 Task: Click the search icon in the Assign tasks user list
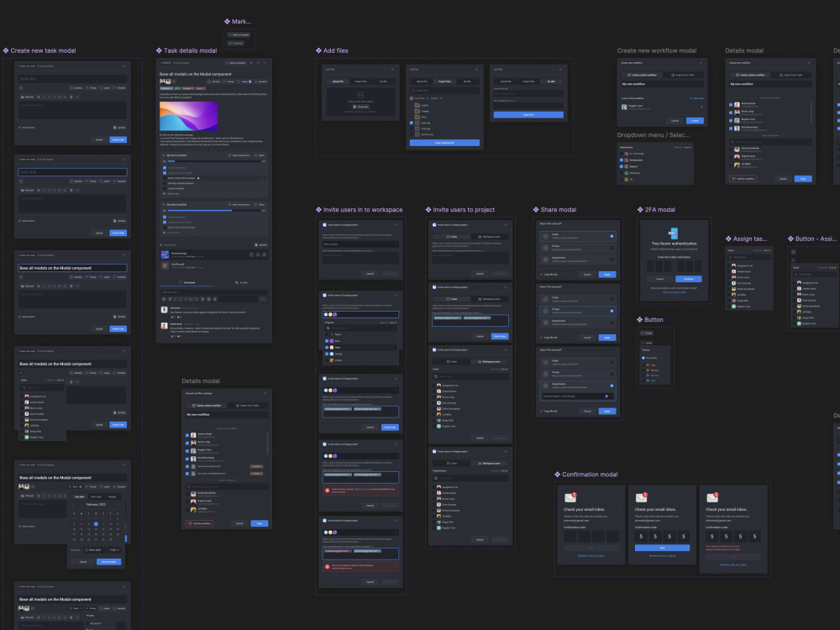tap(730, 257)
